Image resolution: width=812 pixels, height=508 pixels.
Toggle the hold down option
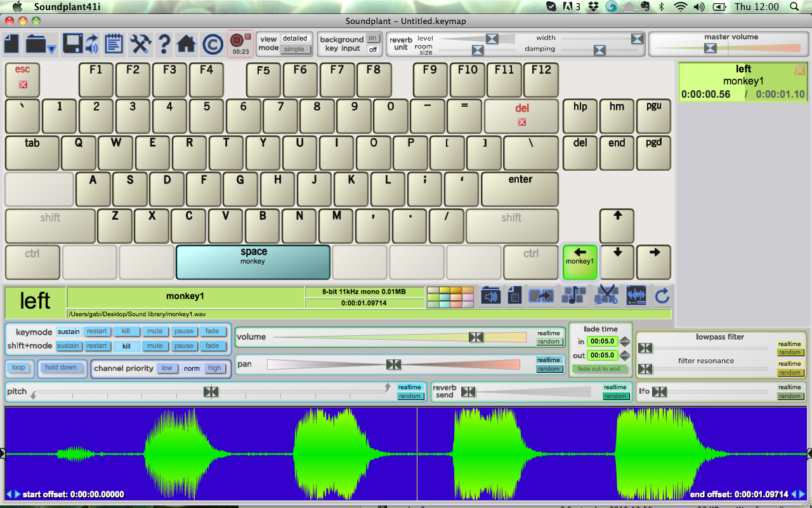tap(61, 368)
